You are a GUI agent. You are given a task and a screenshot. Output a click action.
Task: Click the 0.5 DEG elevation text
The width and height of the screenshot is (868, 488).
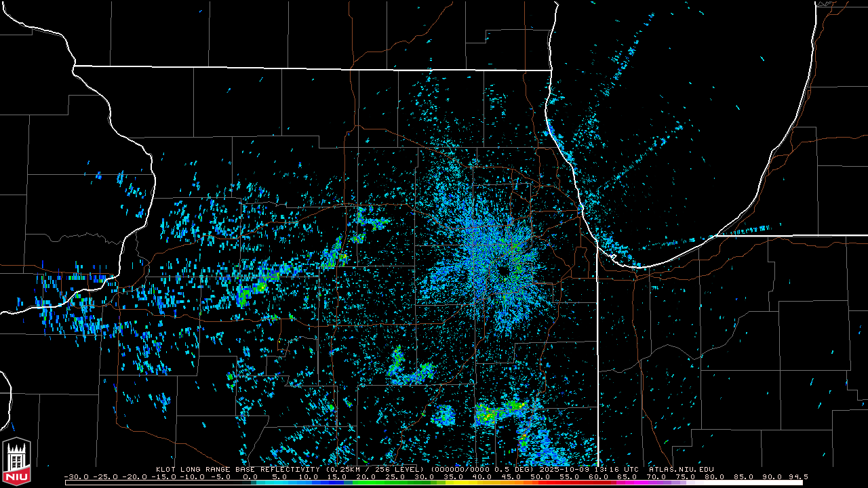[x=519, y=469]
